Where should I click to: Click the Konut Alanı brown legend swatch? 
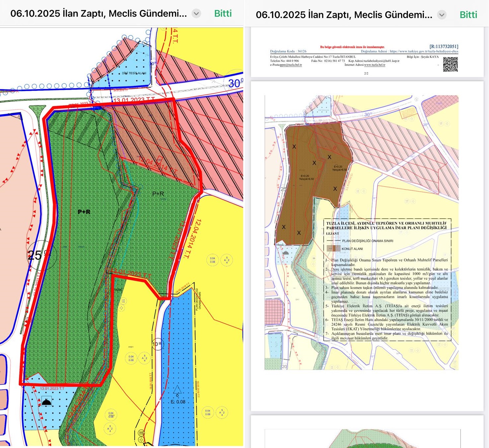pos(333,248)
